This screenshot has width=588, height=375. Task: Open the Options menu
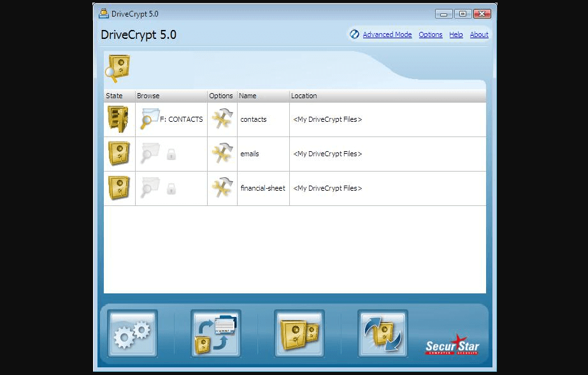430,34
